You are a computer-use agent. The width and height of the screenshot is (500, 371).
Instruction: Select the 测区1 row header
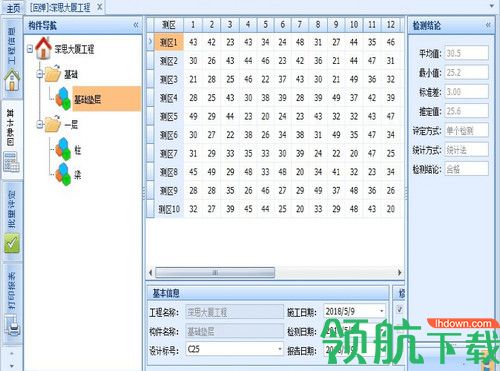[x=169, y=42]
